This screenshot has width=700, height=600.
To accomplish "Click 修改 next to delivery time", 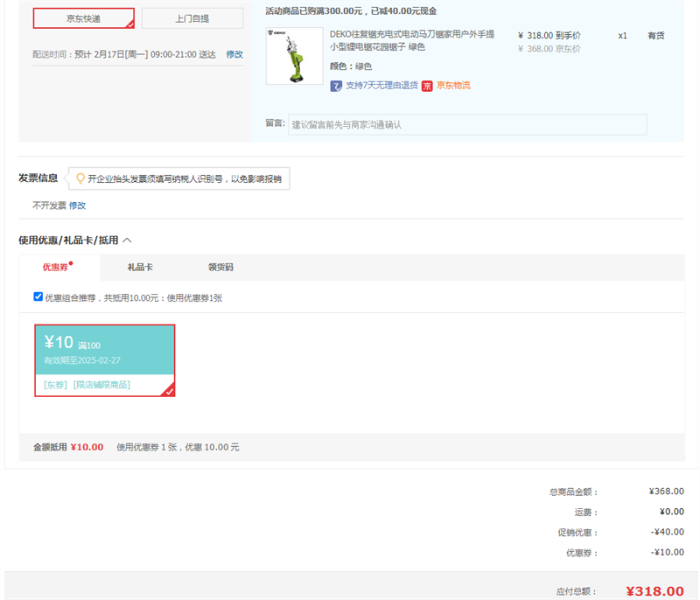I will pyautogui.click(x=234, y=54).
